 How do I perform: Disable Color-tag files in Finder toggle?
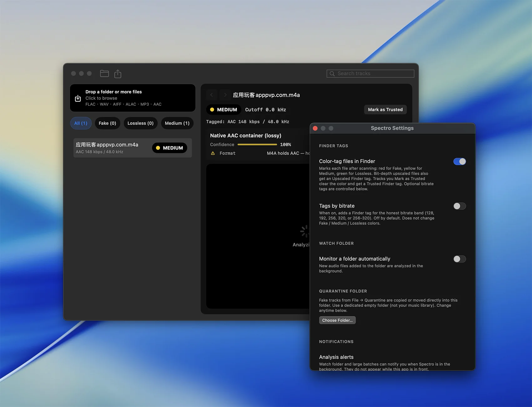click(x=459, y=161)
